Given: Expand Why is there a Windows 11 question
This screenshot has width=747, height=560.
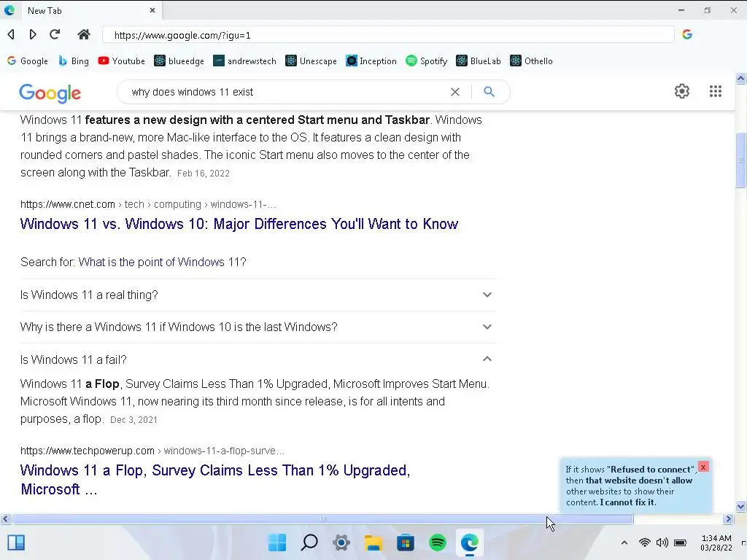Looking at the screenshot, I should click(x=258, y=327).
